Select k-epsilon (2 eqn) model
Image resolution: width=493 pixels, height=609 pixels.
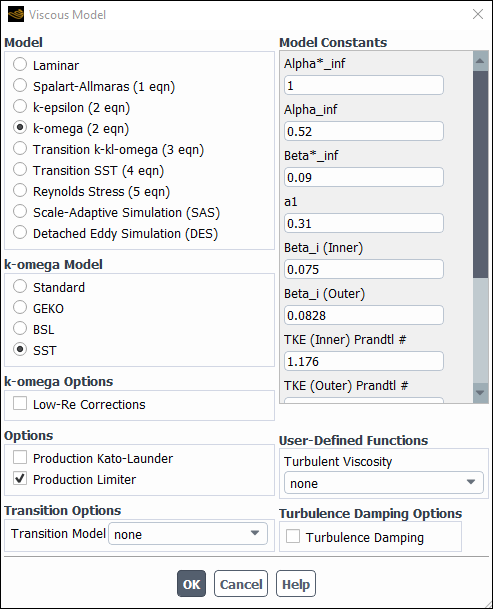point(20,106)
